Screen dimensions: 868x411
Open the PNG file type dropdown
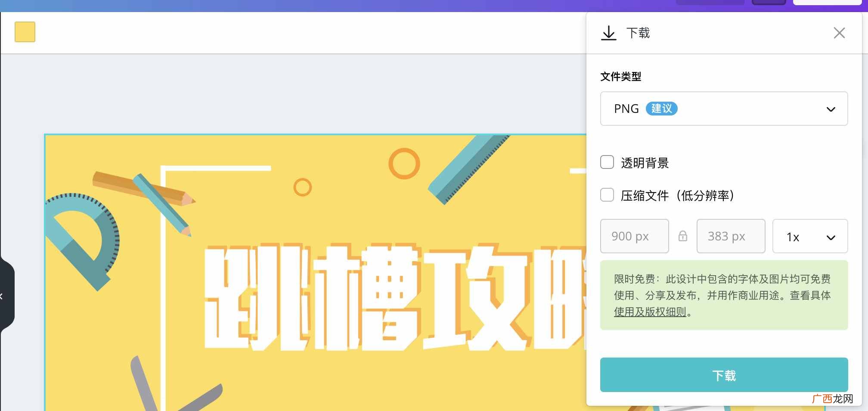[724, 109]
